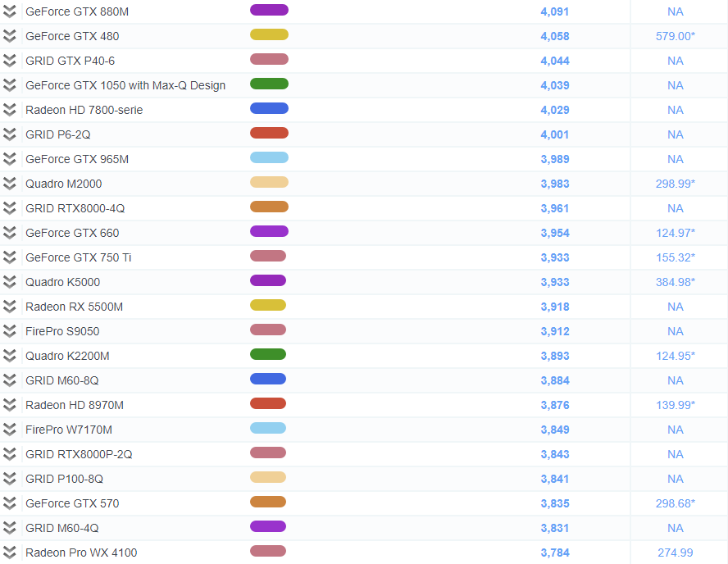The width and height of the screenshot is (728, 564).
Task: Expand the Radeon HD 7800-serie row chevron
Action: pyautogui.click(x=9, y=110)
